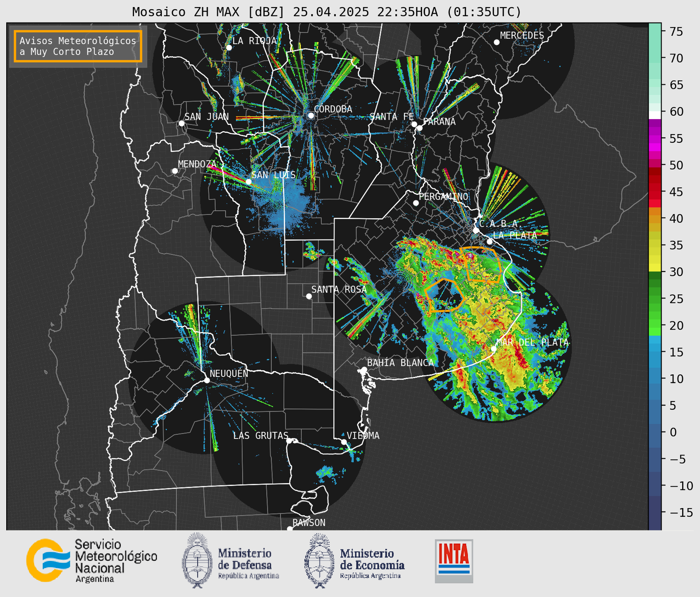Viewport: 700px width, 597px height.
Task: Click the MAR DEL PLATA label text
Action: pos(532,343)
